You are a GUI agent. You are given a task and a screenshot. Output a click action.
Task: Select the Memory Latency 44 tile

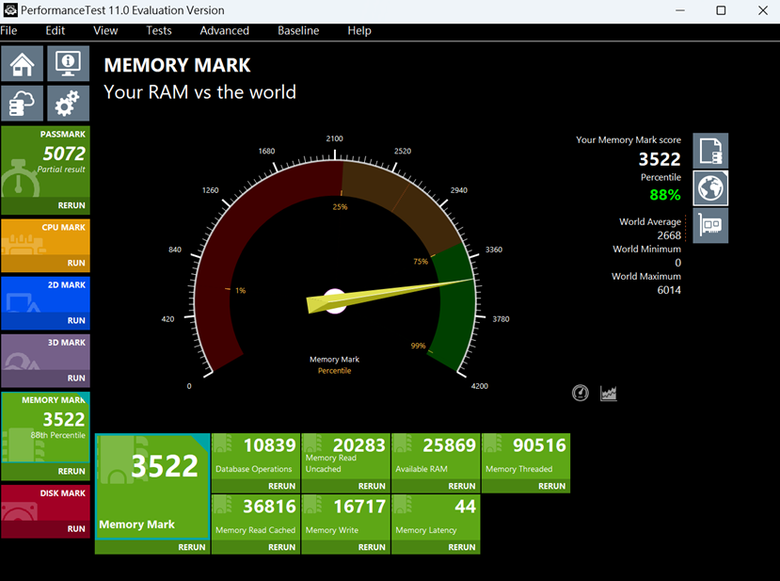click(x=436, y=517)
